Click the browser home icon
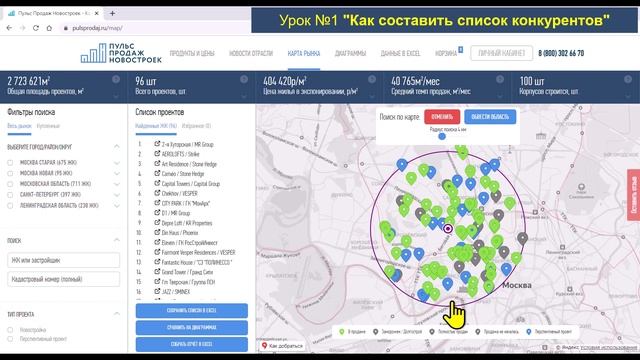Screen dimensions: 640x360 (x=49, y=28)
